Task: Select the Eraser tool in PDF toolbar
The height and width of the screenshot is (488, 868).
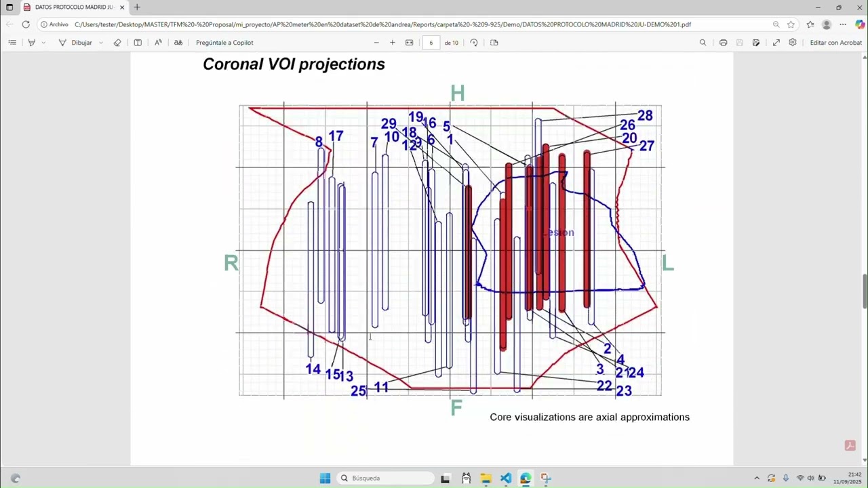Action: 117,42
